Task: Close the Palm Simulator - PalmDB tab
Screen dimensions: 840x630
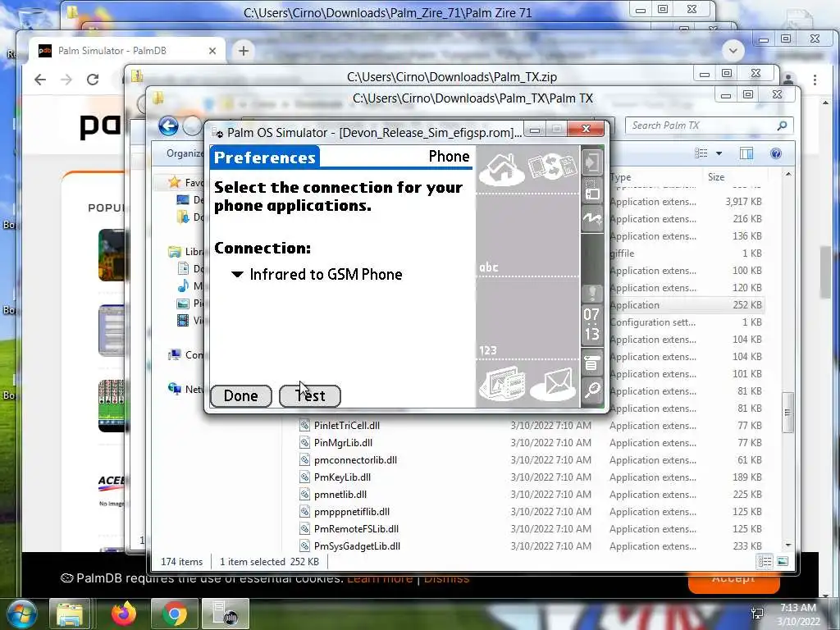Action: [212, 51]
